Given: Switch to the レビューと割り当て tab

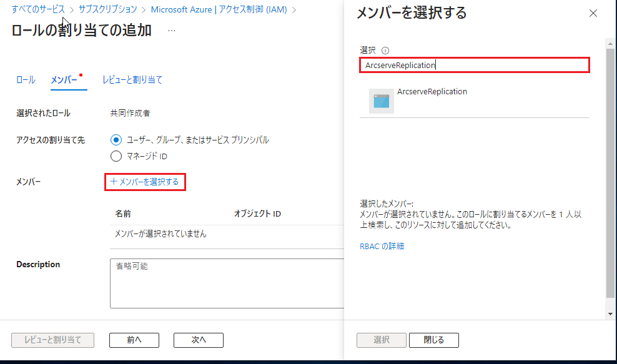Looking at the screenshot, I should 132,80.
